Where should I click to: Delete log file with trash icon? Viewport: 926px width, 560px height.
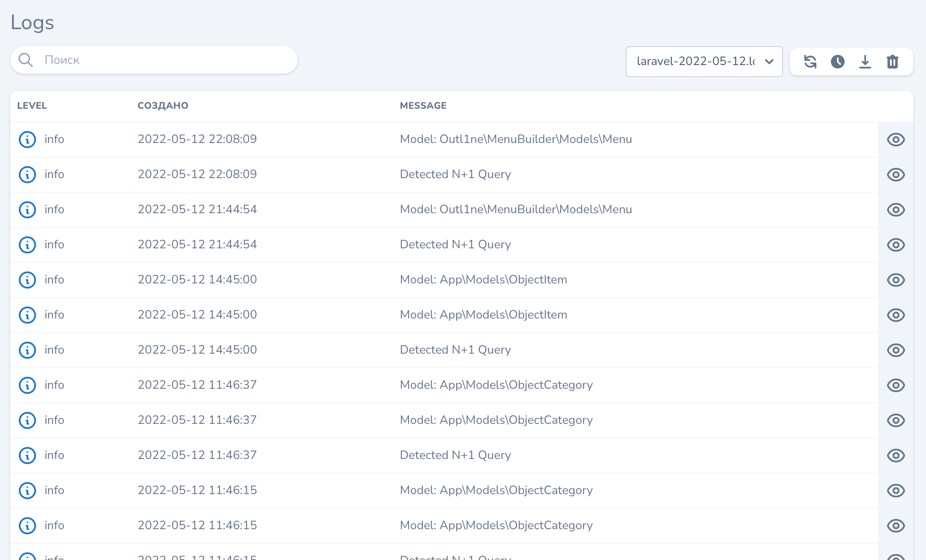[x=892, y=62]
